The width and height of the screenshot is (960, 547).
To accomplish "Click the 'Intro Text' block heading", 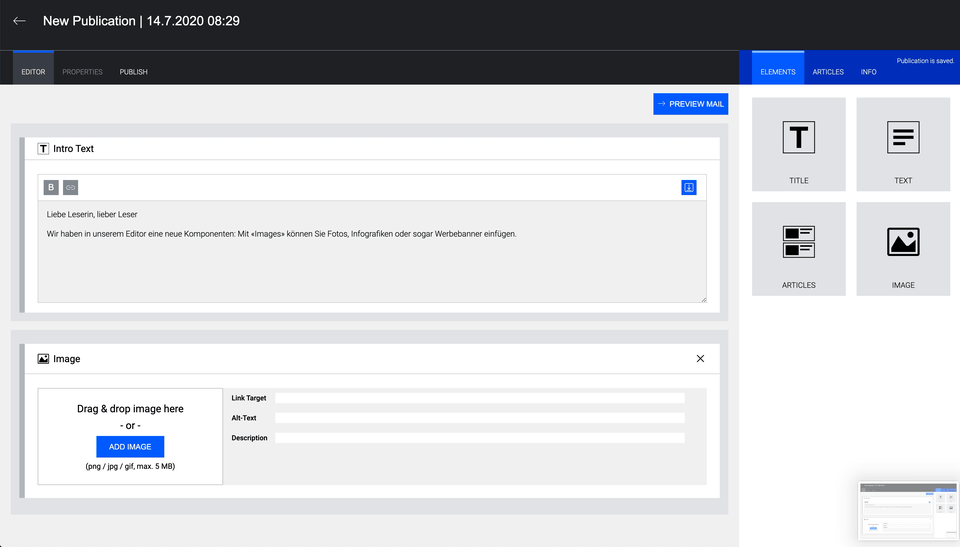I will click(x=73, y=148).
